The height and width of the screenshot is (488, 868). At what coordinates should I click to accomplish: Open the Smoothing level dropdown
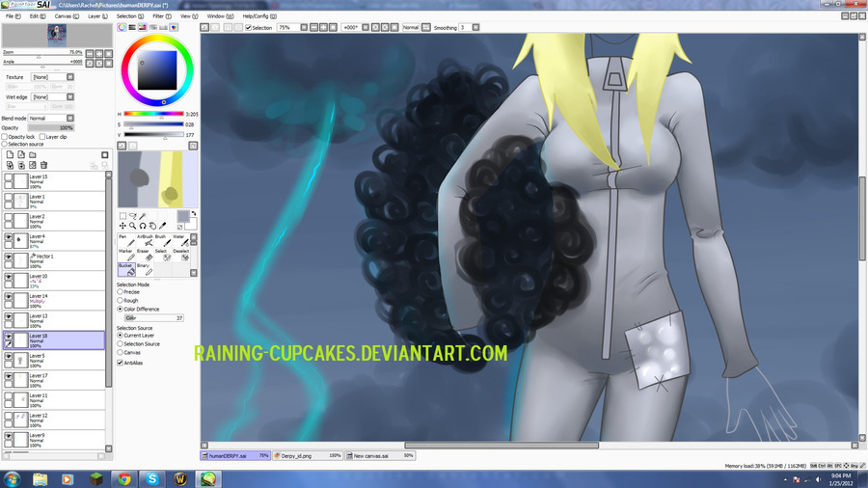tap(475, 27)
